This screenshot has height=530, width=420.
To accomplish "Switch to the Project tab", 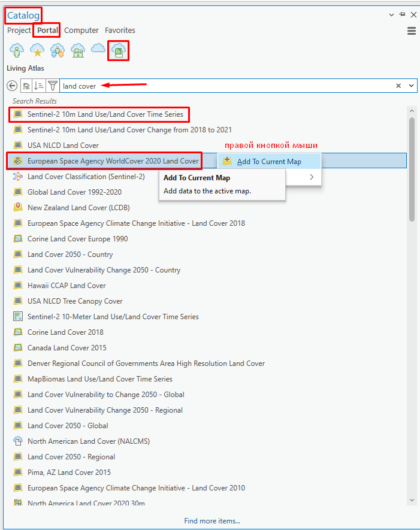I will point(19,31).
